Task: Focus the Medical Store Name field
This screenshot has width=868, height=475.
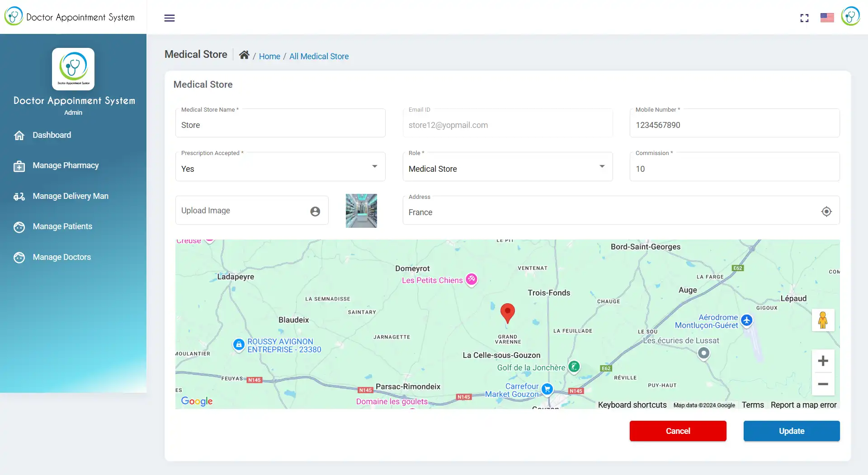Action: (280, 123)
